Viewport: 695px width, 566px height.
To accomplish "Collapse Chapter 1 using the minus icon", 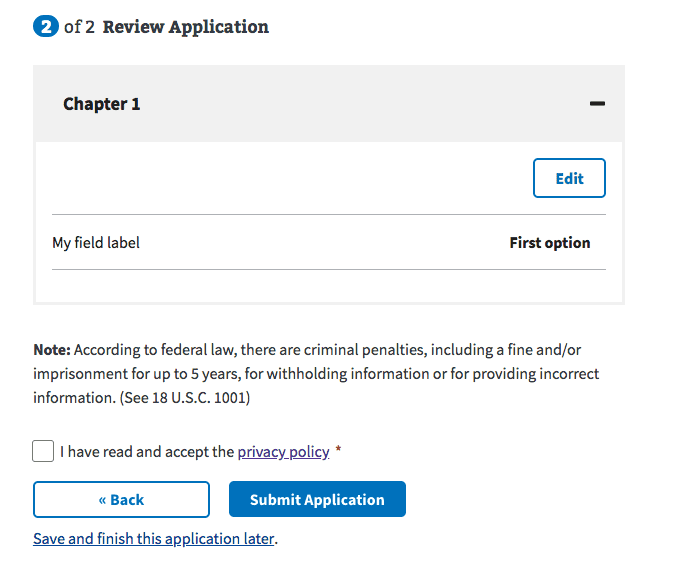I will pyautogui.click(x=597, y=104).
